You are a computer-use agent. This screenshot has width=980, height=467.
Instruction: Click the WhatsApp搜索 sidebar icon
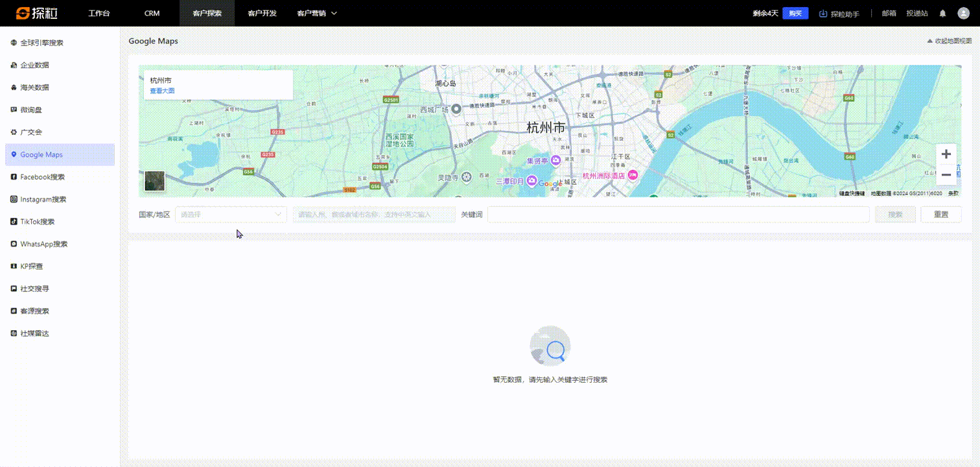pyautogui.click(x=14, y=244)
